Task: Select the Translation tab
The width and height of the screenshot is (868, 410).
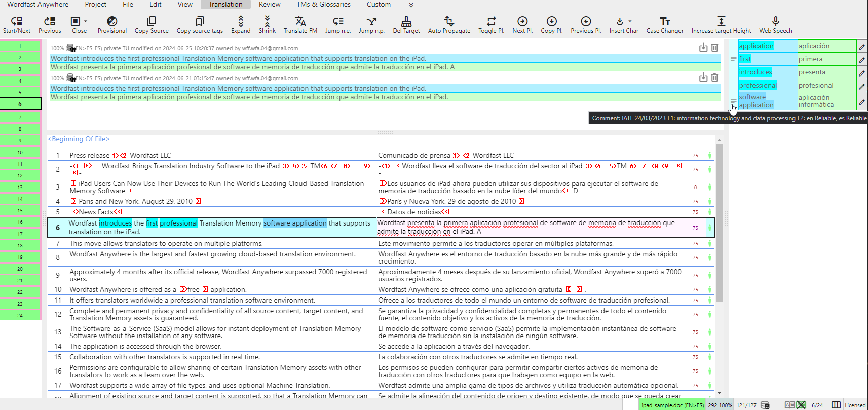Action: [x=225, y=4]
